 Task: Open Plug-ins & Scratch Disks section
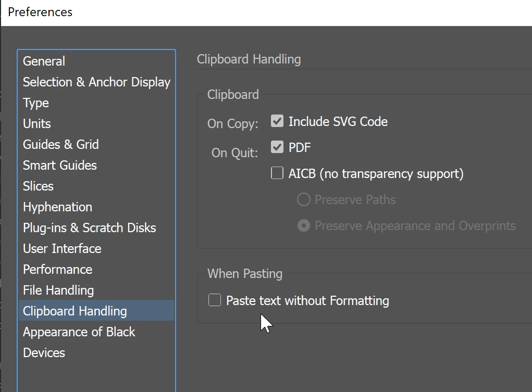pyautogui.click(x=90, y=228)
